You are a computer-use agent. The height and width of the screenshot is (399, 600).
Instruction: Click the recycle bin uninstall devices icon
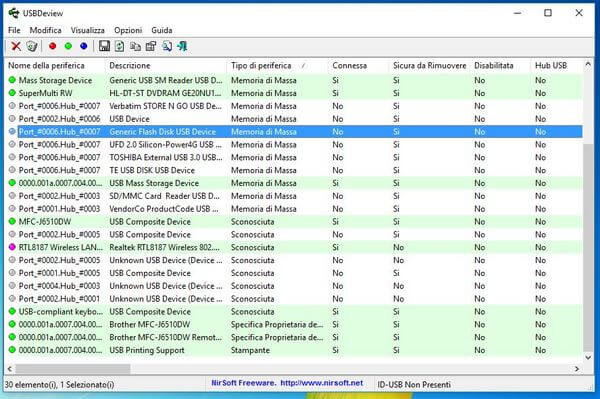[32, 46]
